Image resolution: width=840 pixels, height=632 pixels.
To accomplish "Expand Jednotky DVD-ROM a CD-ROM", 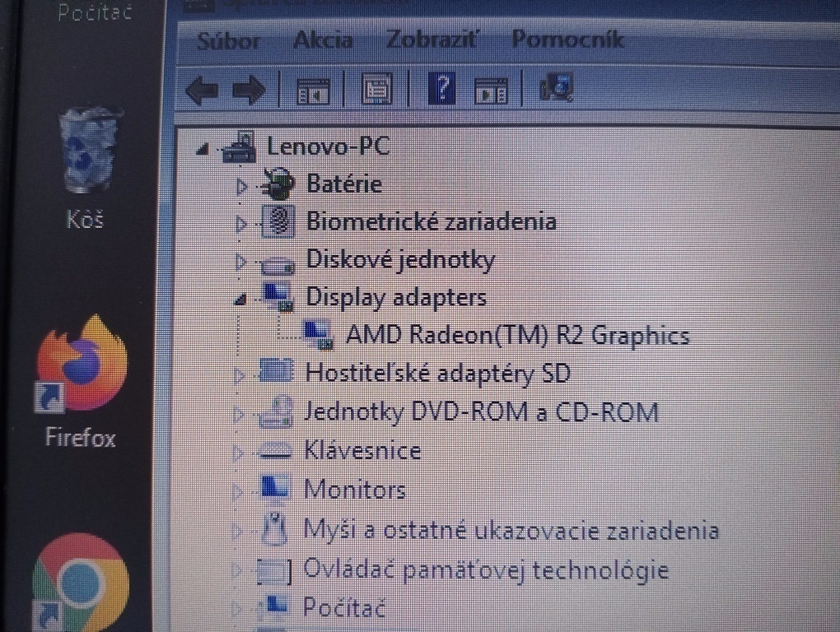I will [240, 411].
